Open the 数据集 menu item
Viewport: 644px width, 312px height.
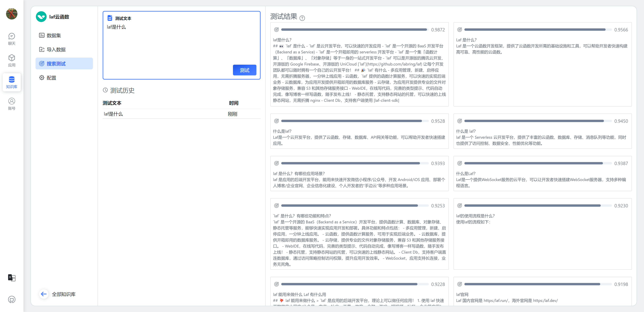click(53, 35)
